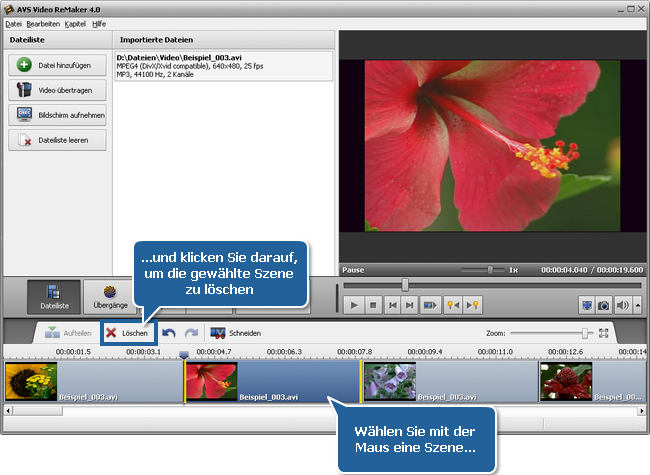The height and width of the screenshot is (475, 650).
Task: Jump to the next frame
Action: tap(410, 305)
